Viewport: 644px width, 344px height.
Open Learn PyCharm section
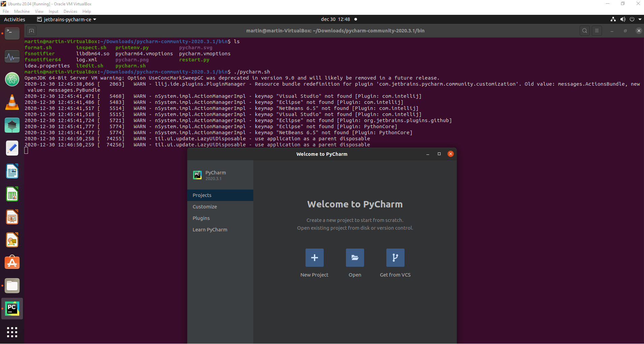click(x=210, y=230)
